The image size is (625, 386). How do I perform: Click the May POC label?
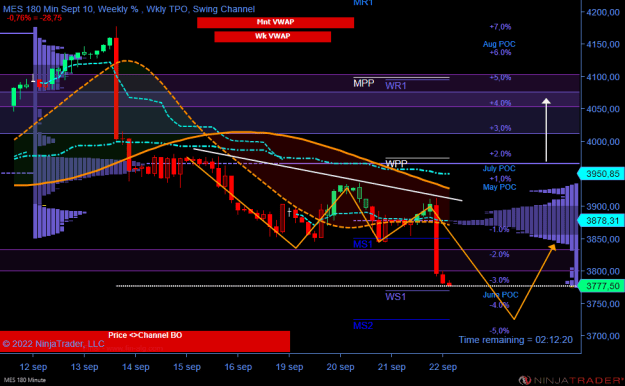pos(499,187)
